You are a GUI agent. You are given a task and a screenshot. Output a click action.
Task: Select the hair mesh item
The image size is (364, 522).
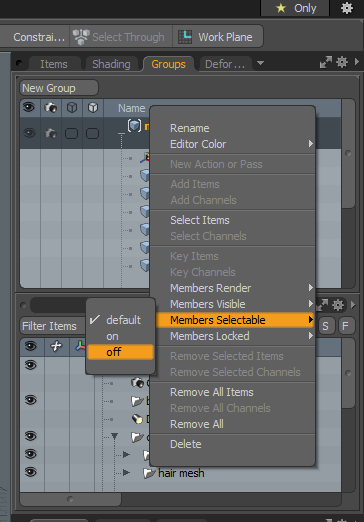click(x=181, y=473)
